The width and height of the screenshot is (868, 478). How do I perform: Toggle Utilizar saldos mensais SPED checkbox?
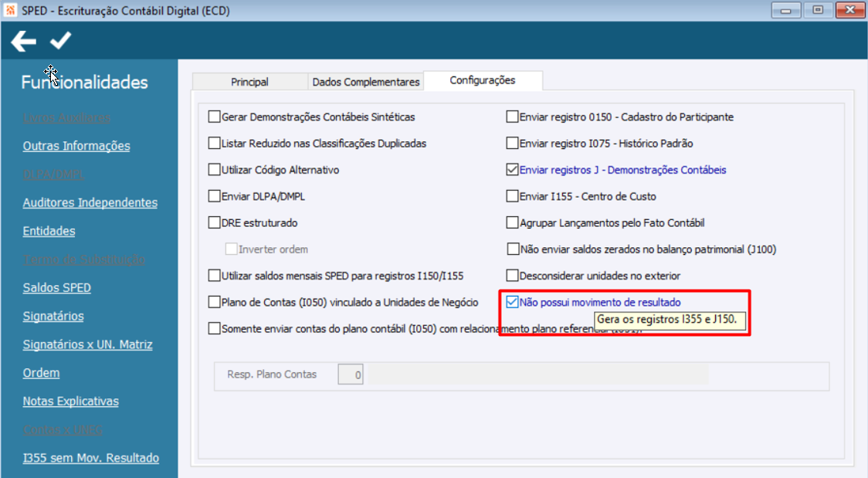[214, 276]
